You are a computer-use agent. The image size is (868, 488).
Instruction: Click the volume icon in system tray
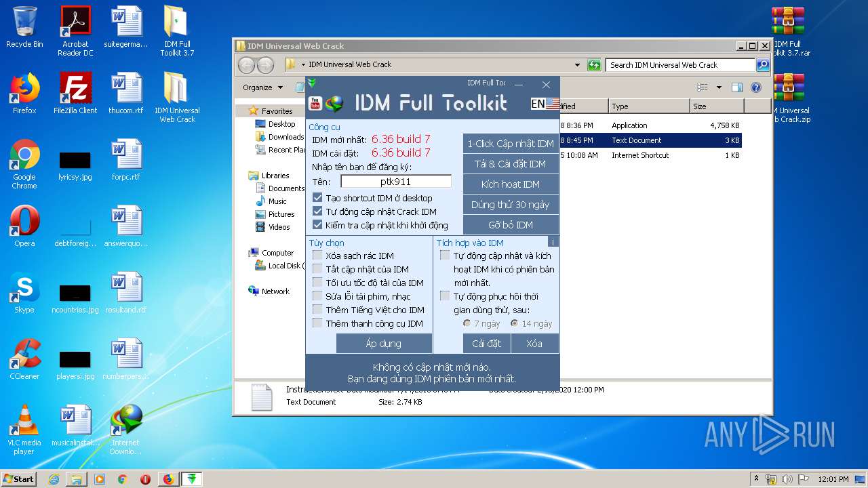pos(787,479)
